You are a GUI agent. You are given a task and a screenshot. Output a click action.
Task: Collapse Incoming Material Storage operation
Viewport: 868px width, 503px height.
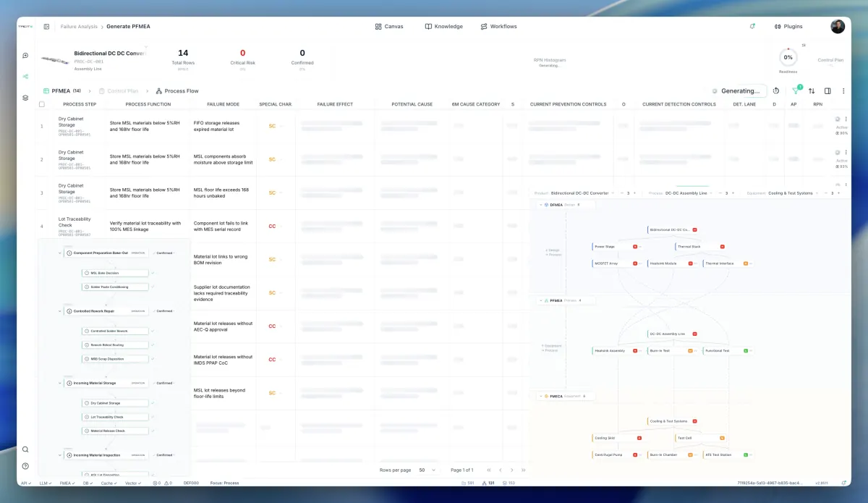point(60,383)
